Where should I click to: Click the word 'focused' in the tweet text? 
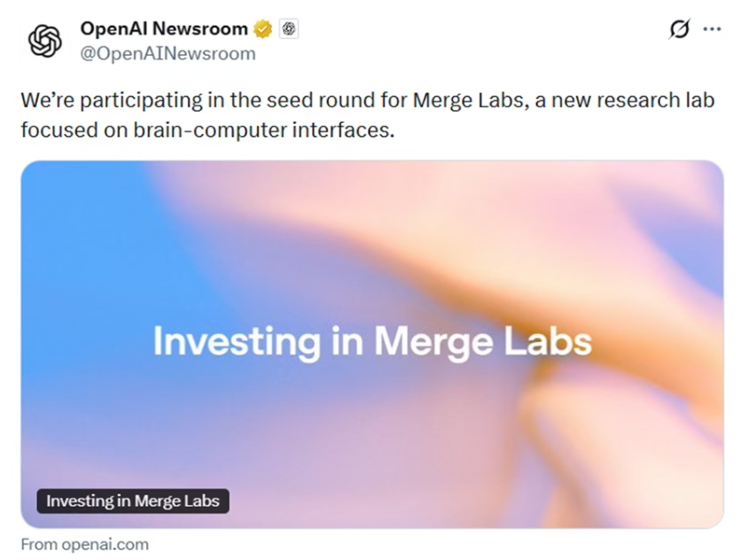[53, 128]
